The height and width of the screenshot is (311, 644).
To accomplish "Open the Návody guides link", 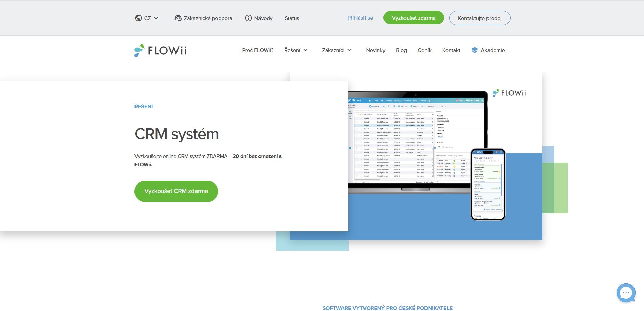I will [263, 18].
